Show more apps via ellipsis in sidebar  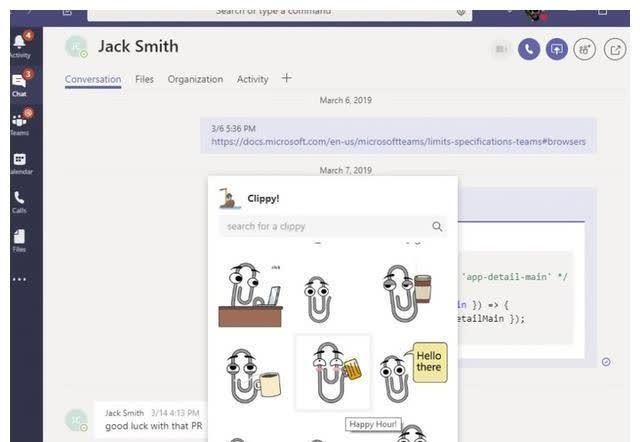(19, 279)
